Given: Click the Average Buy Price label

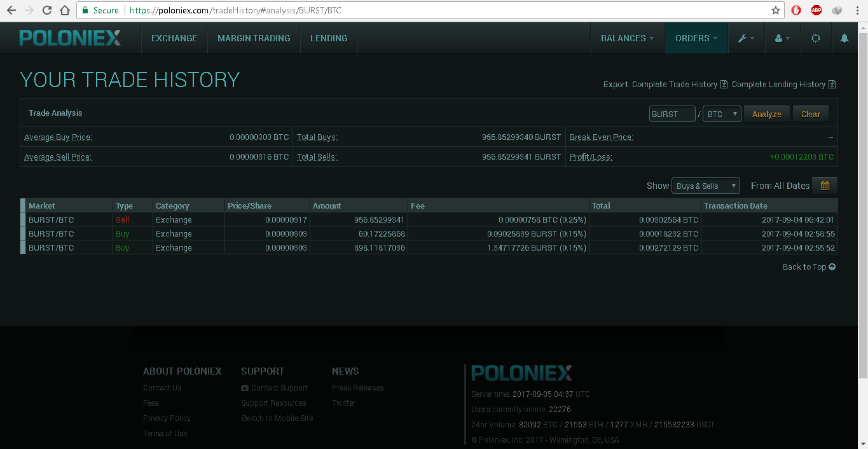Looking at the screenshot, I should 58,137.
